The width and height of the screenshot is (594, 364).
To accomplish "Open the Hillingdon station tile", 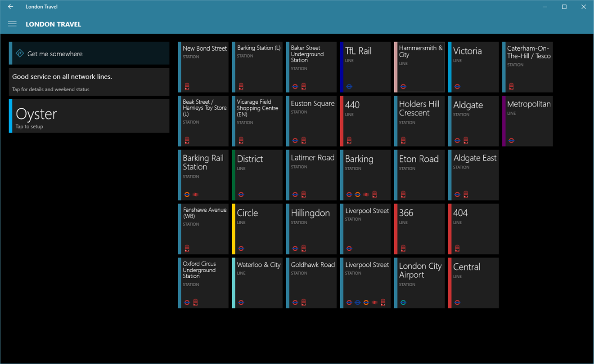I will [x=311, y=229].
